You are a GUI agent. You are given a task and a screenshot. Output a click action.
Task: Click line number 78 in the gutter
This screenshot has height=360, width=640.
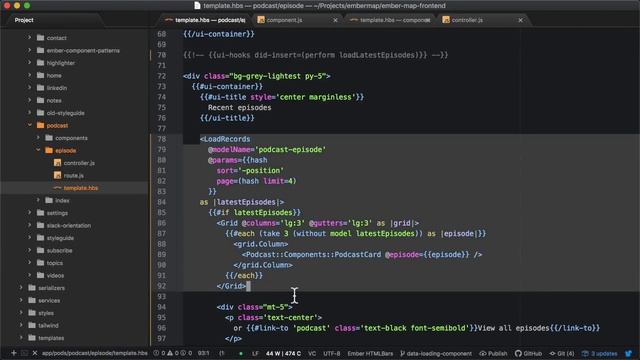point(162,139)
